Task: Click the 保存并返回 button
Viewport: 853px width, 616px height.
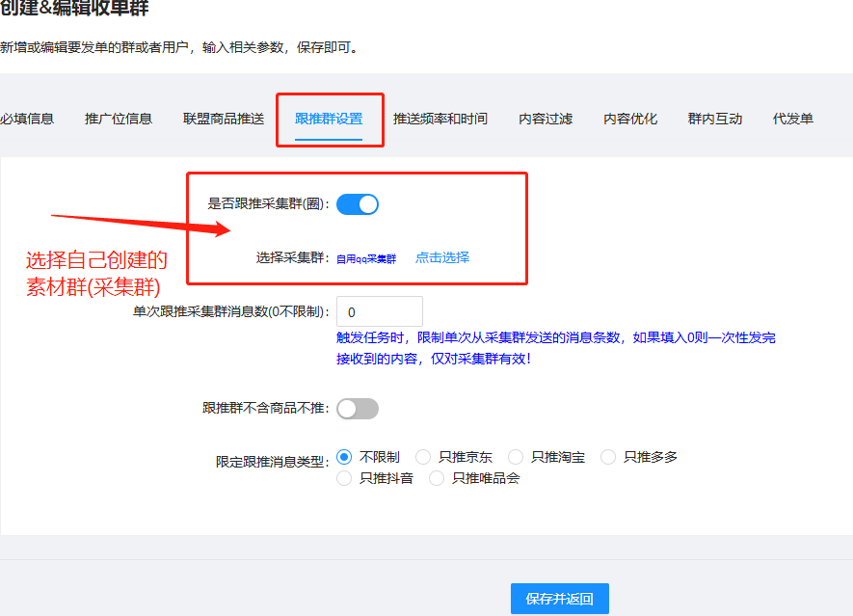Action: (560, 599)
